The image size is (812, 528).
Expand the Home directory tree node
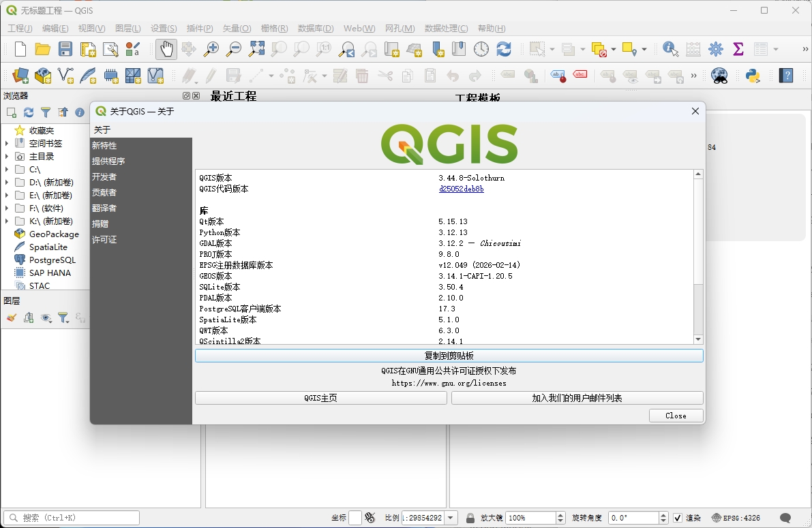click(7, 156)
